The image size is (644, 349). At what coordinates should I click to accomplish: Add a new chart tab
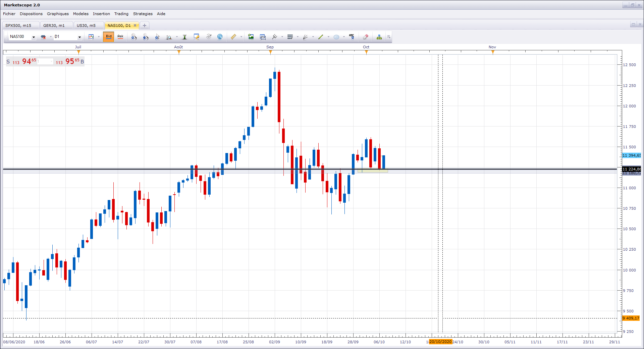tap(145, 26)
